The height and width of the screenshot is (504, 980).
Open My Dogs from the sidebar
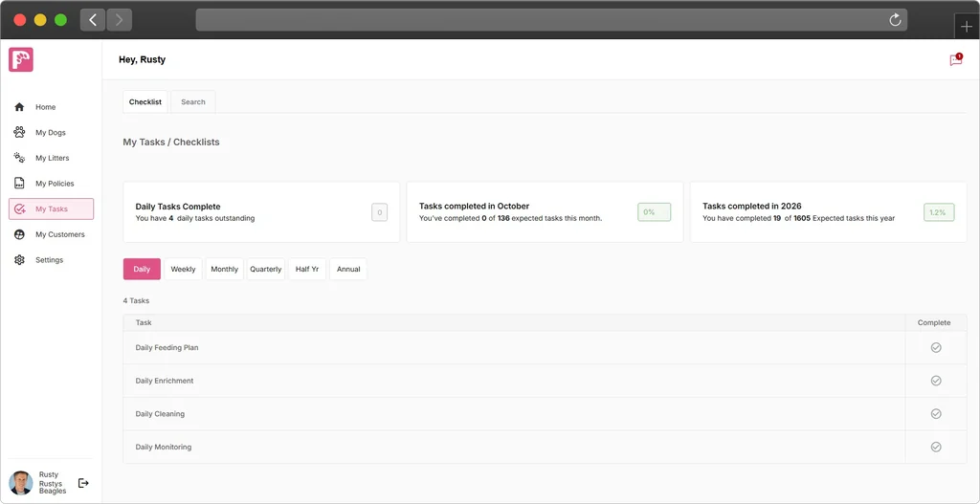[52, 132]
